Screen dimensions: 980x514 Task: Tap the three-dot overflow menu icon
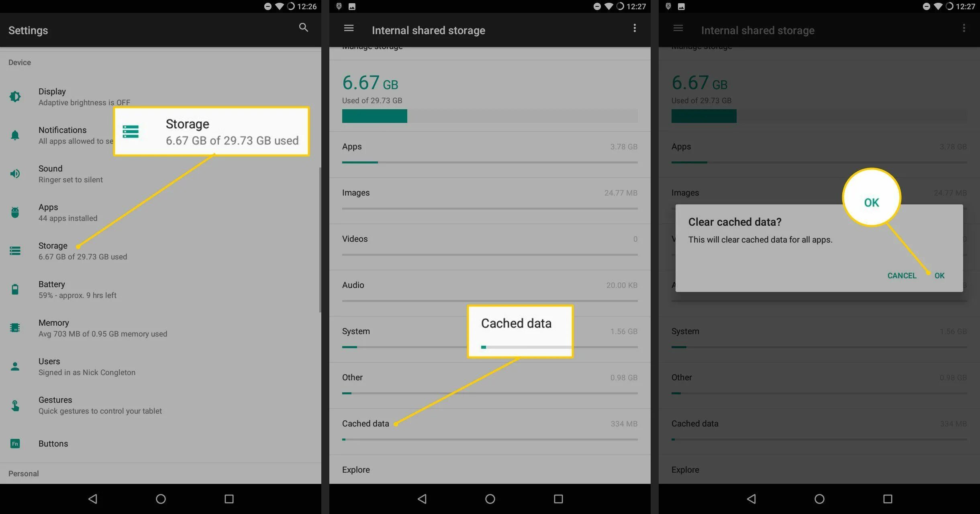point(635,28)
